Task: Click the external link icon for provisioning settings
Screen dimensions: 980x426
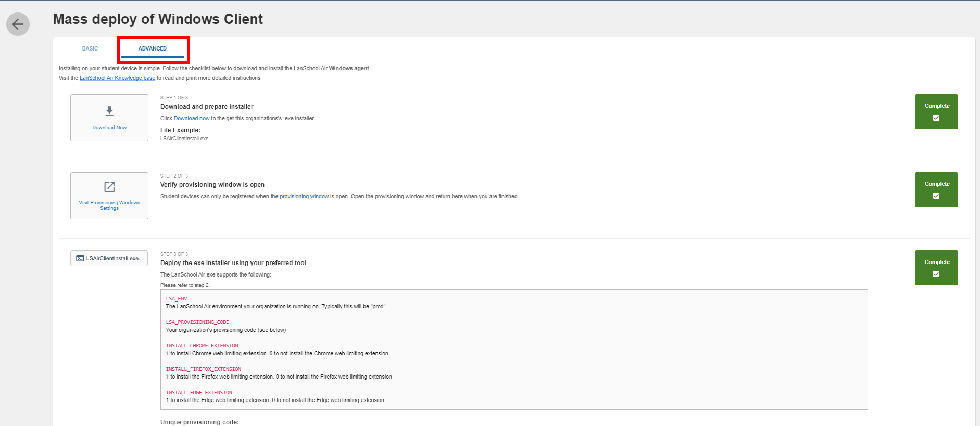Action: 109,187
